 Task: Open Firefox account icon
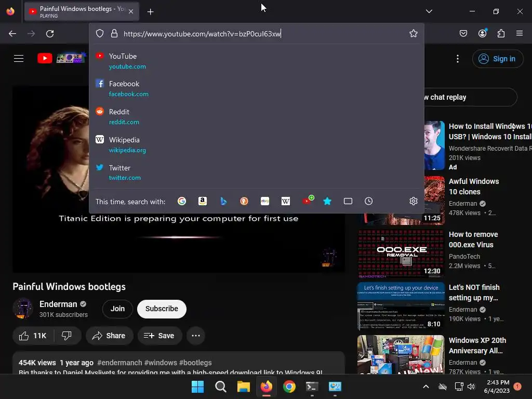(x=483, y=33)
